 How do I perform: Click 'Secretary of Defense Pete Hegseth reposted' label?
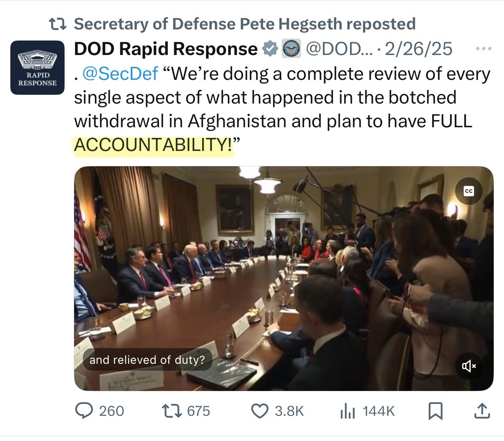245,24
